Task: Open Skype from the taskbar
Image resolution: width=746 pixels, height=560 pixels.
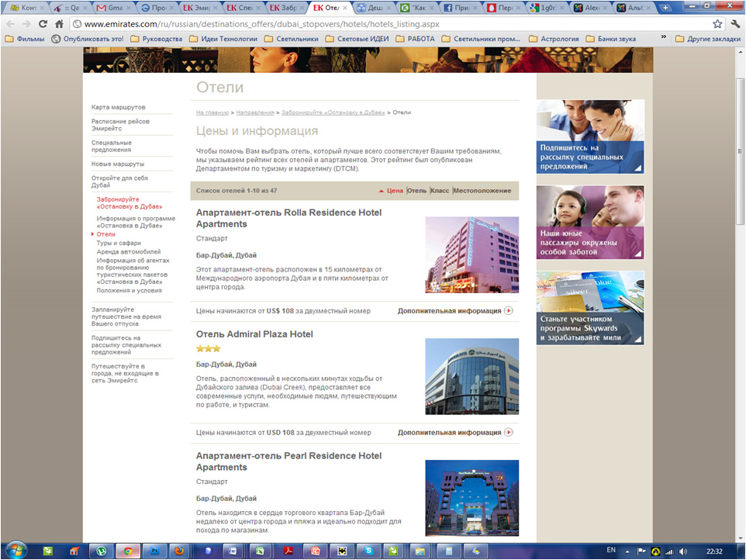Action: 368,551
